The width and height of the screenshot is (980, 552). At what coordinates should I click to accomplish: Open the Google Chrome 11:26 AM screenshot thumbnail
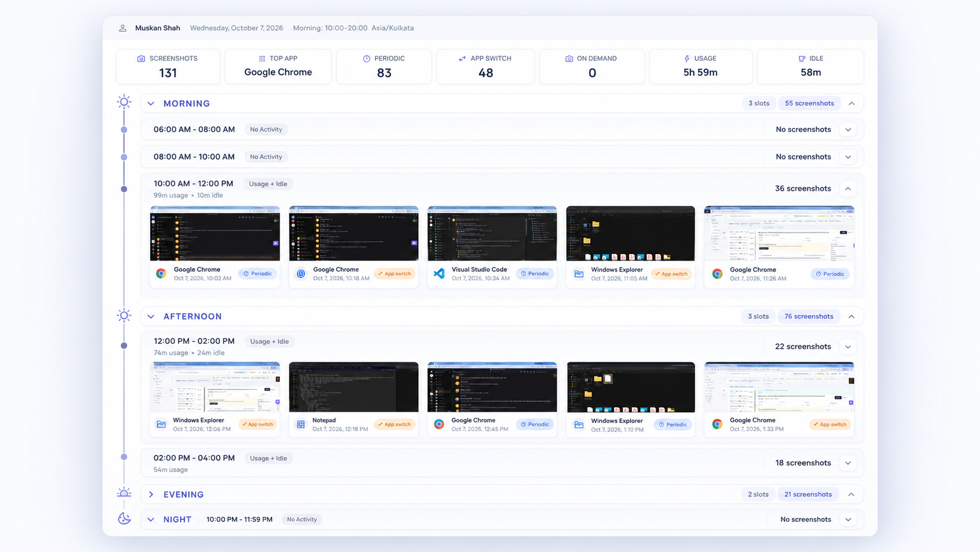779,233
